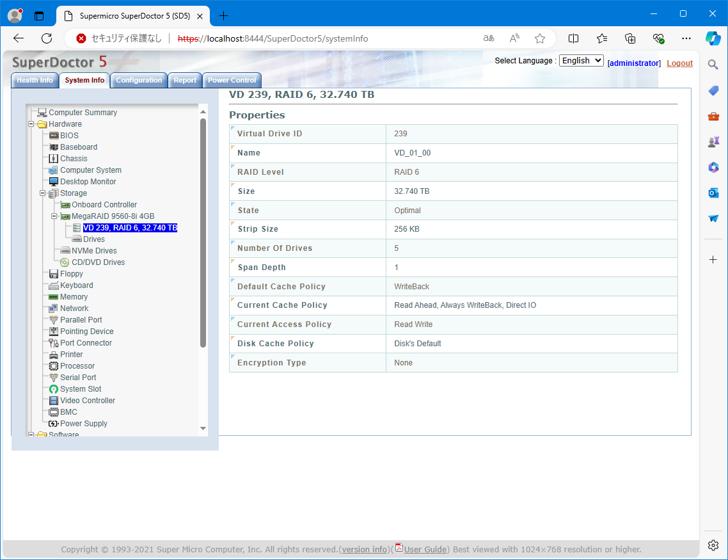Click the Optimal state value
This screenshot has width=728, height=560.
pos(407,211)
